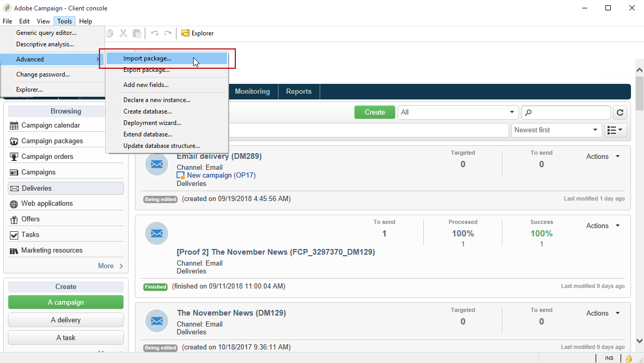Open the Newest first sort dropdown
Screen dimensions: 644x363
coord(557,130)
